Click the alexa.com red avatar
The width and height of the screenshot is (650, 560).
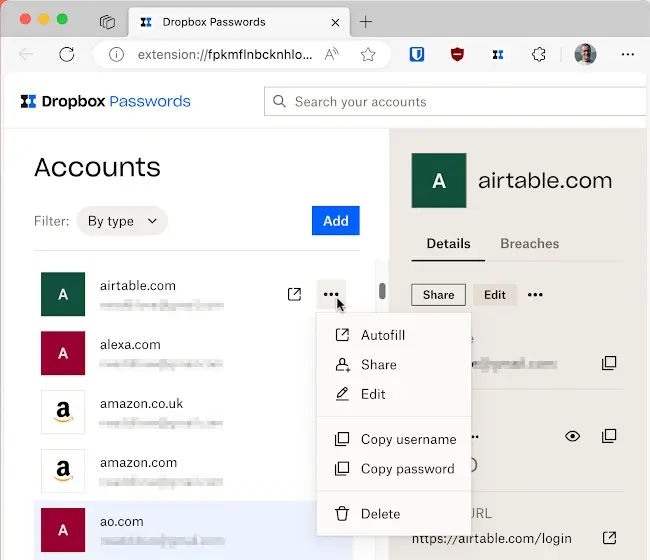(63, 353)
